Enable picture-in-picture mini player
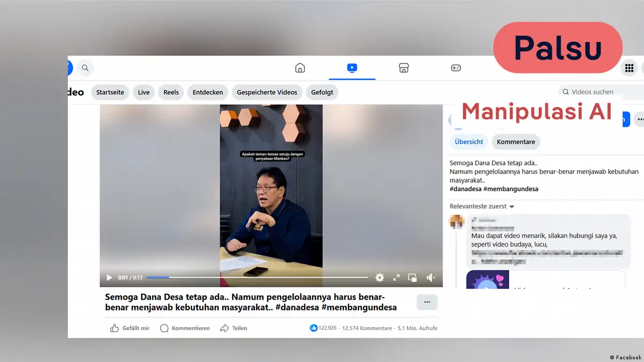644x362 pixels. point(413,278)
